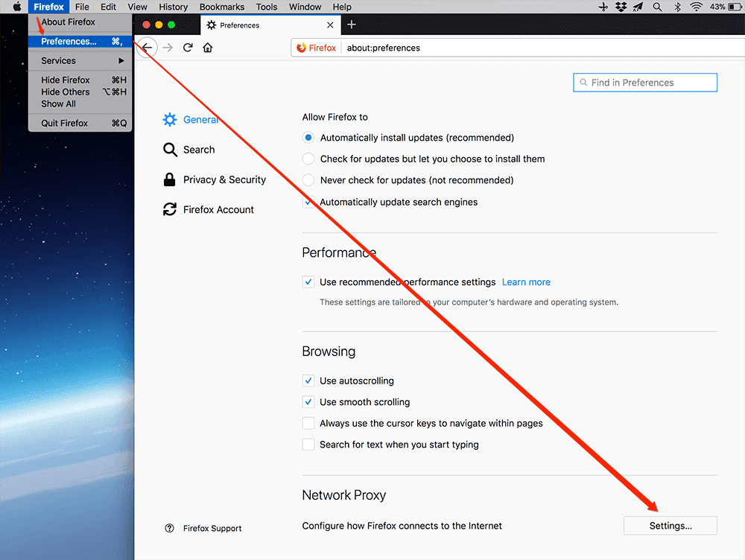Check the battery status icon
Image resolution: width=745 pixels, height=560 pixels.
point(735,7)
